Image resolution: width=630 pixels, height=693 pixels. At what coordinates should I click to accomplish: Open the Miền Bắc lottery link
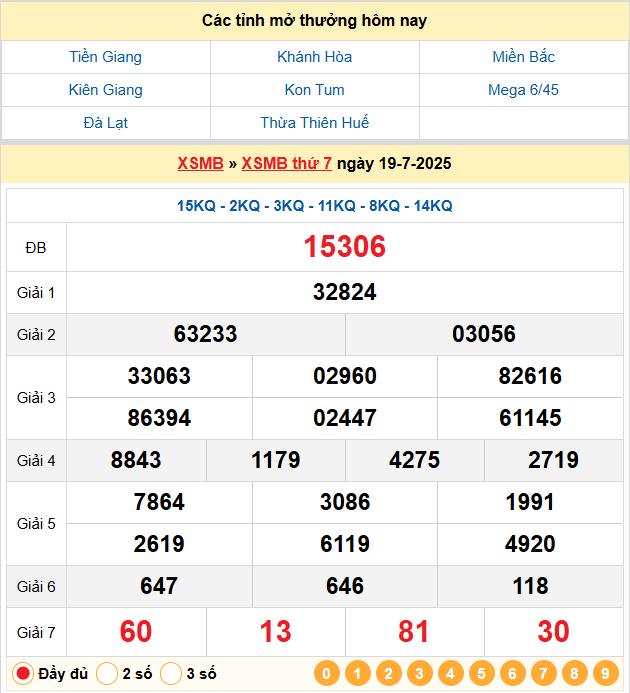523,57
